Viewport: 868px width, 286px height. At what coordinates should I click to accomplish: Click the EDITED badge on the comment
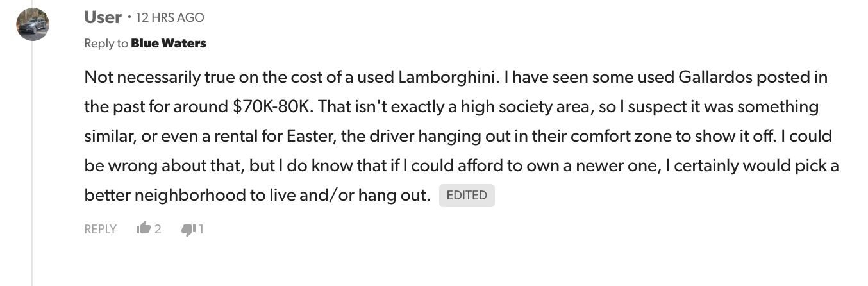click(467, 195)
